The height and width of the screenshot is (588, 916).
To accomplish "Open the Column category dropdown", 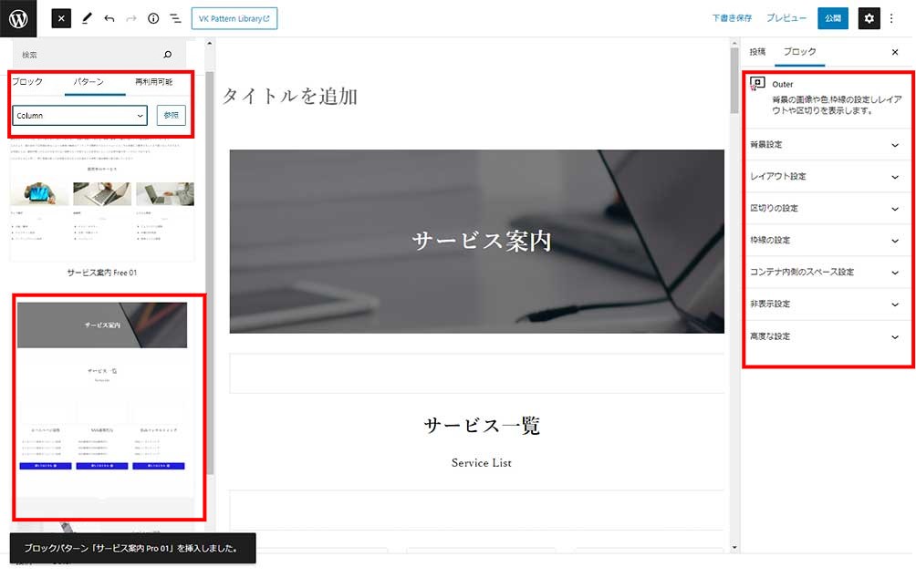I will click(x=80, y=116).
